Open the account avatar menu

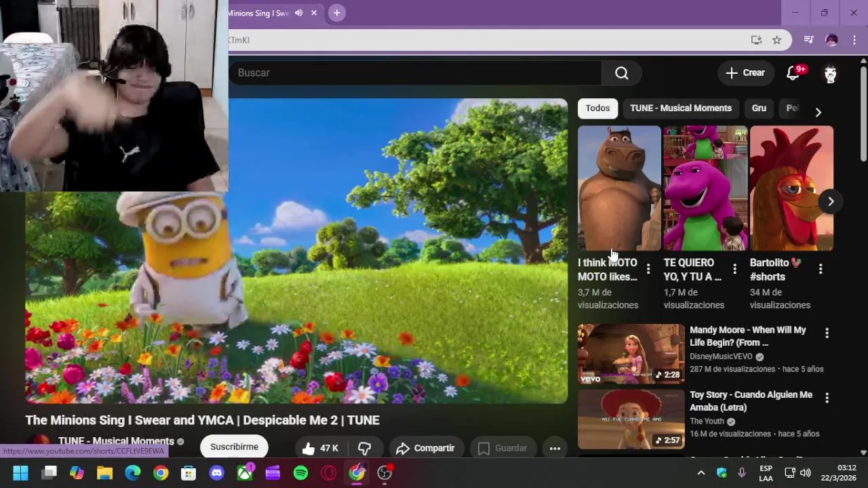pyautogui.click(x=830, y=73)
